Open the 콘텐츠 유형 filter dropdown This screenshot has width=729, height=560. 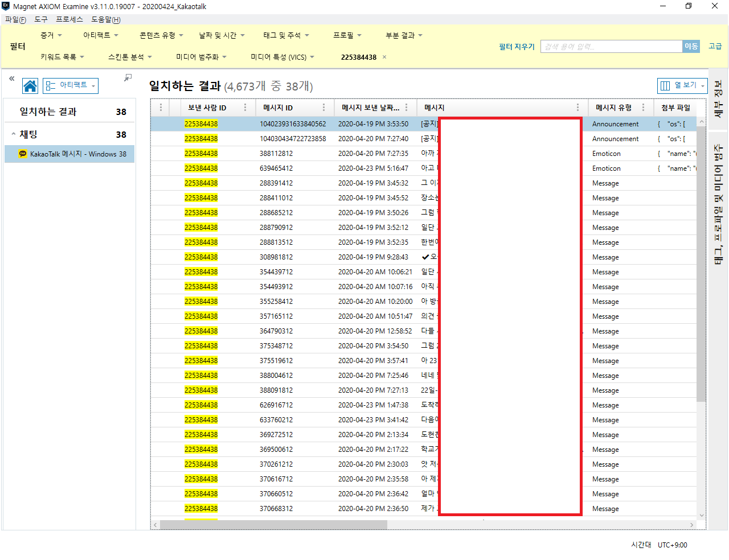click(161, 35)
